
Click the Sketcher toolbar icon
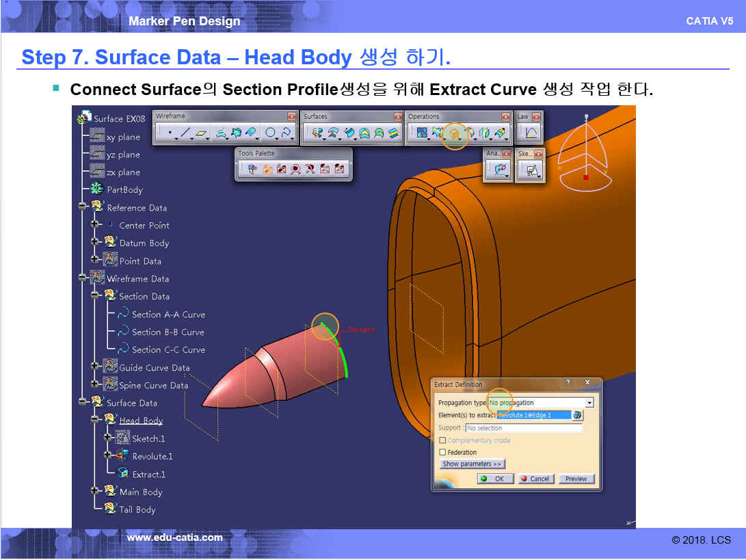pos(531,170)
